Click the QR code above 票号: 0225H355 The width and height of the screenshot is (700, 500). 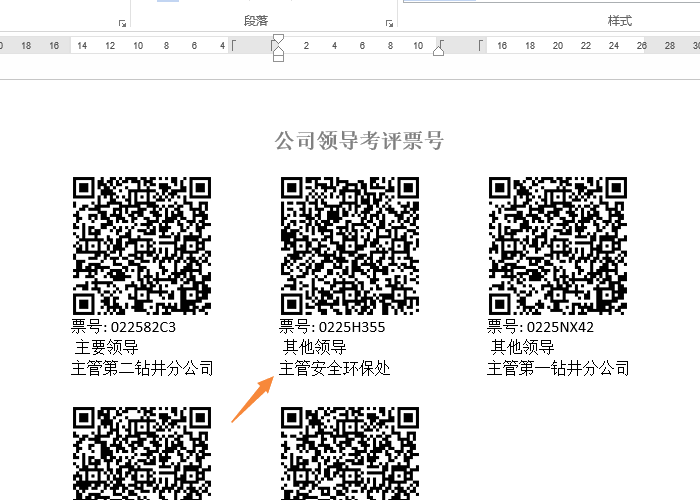point(350,246)
